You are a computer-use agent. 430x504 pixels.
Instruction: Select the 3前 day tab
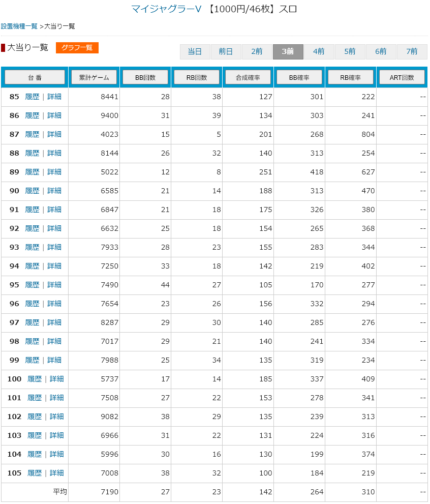coord(288,51)
